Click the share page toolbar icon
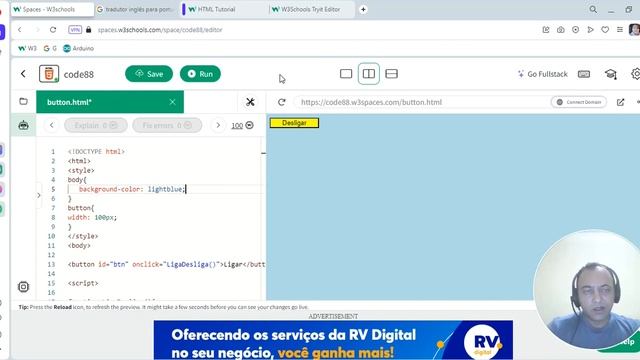640x360 pixels. coord(546,30)
